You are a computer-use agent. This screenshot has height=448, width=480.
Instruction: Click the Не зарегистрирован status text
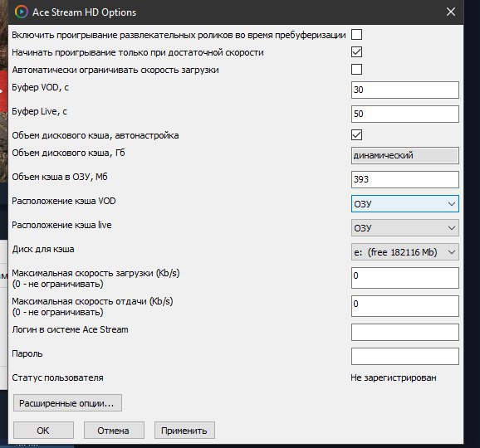[x=394, y=377]
